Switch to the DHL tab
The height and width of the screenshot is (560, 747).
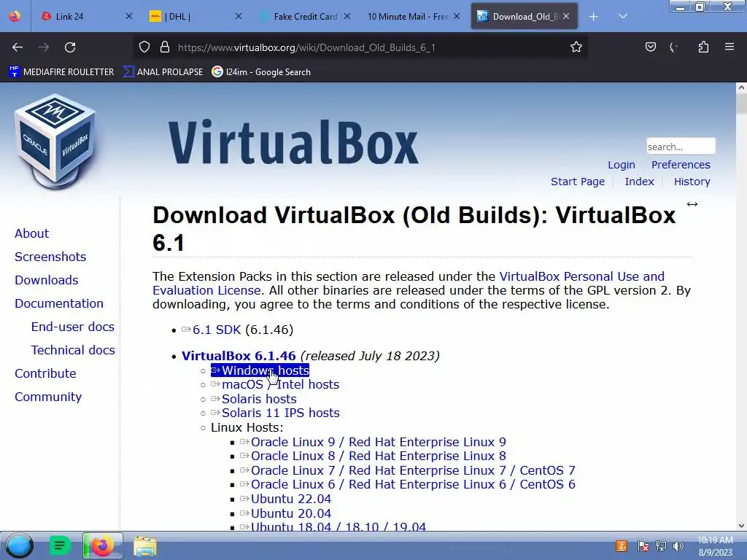point(196,16)
